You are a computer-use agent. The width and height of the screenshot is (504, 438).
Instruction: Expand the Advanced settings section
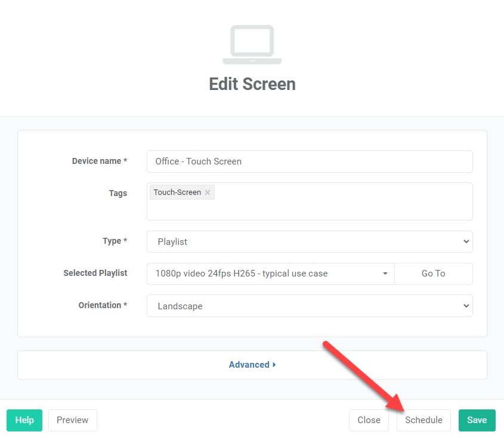[x=252, y=365]
